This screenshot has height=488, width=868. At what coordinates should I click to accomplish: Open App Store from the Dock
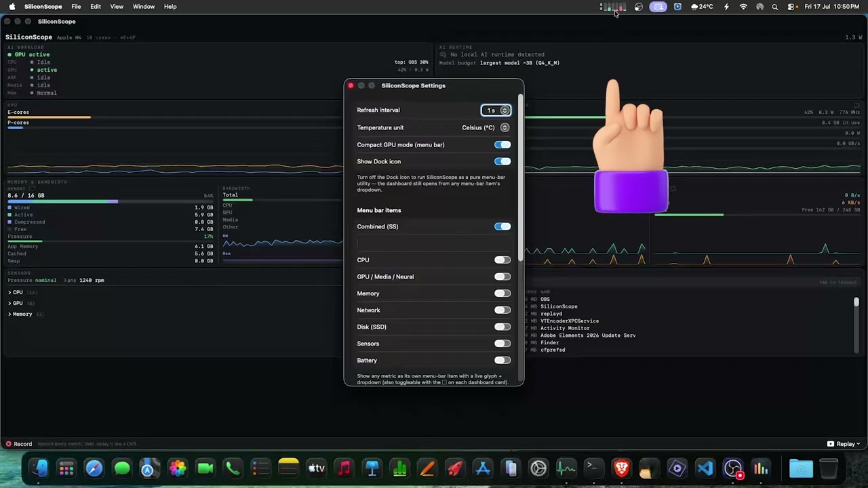(x=483, y=468)
